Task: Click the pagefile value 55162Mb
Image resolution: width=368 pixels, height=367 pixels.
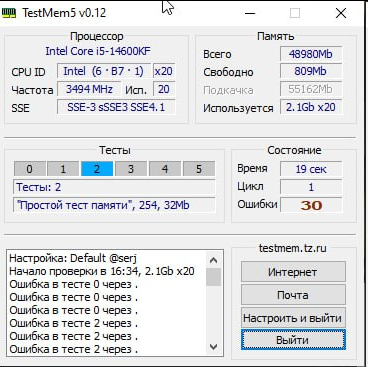Action: click(x=311, y=89)
